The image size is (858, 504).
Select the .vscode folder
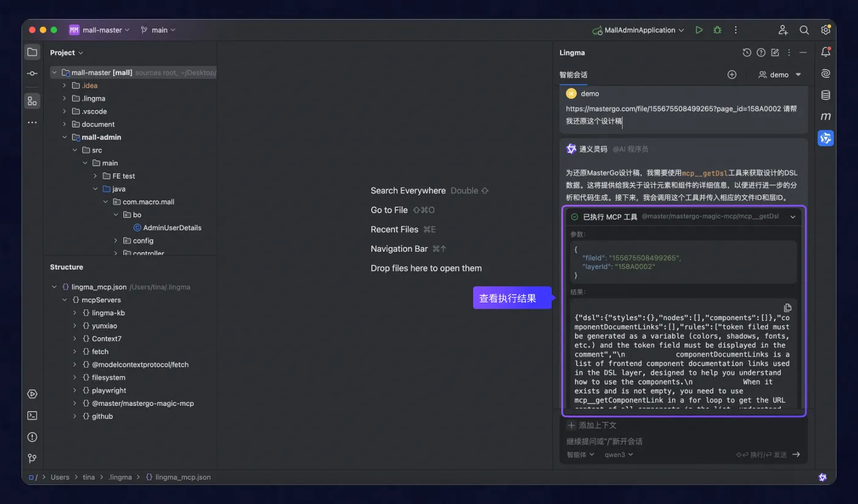click(89, 111)
